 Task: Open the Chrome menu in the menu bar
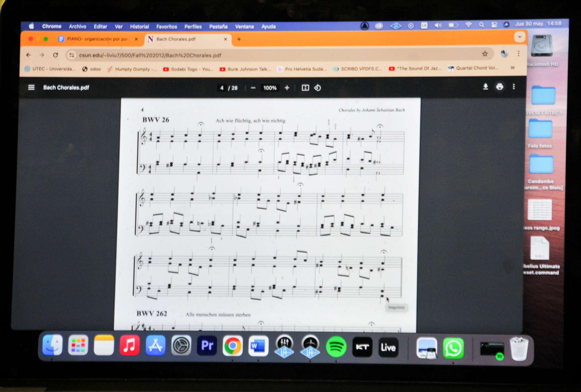tap(52, 26)
